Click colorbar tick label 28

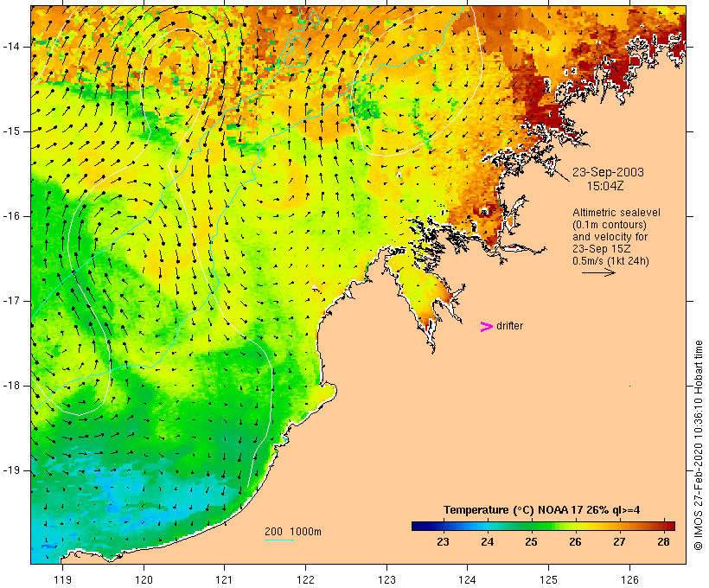663,541
